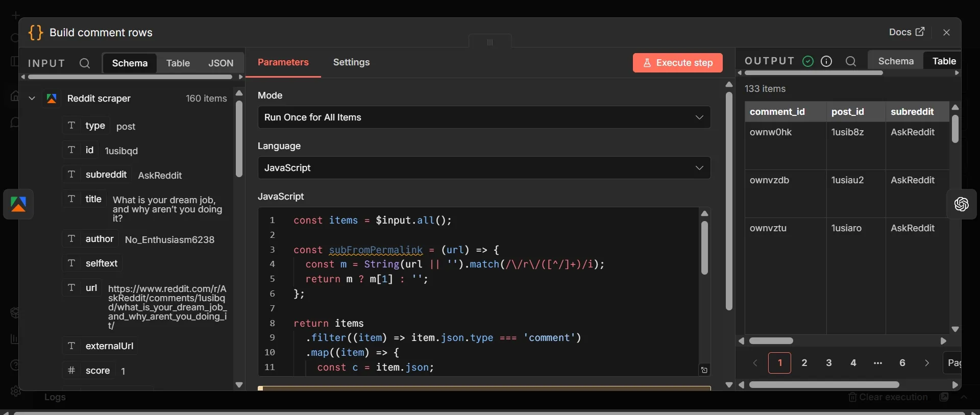Click post_id column header
Screen dimensions: 980x415
tap(856, 112)
